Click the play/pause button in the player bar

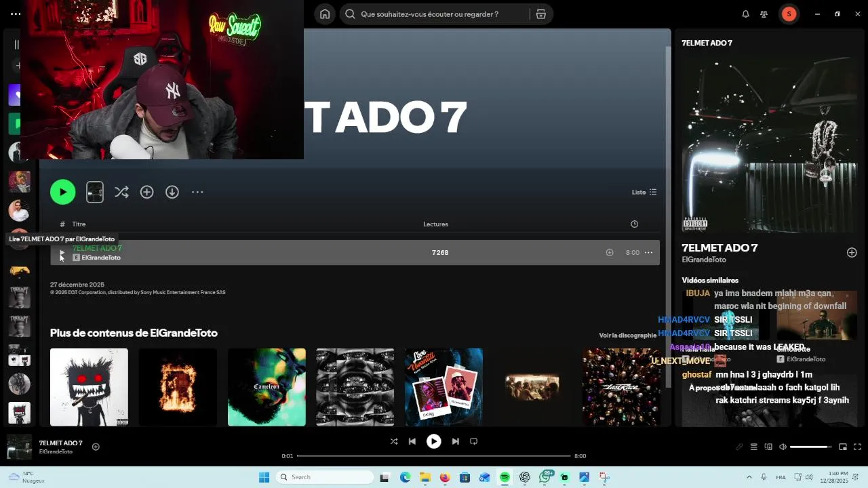click(x=433, y=441)
